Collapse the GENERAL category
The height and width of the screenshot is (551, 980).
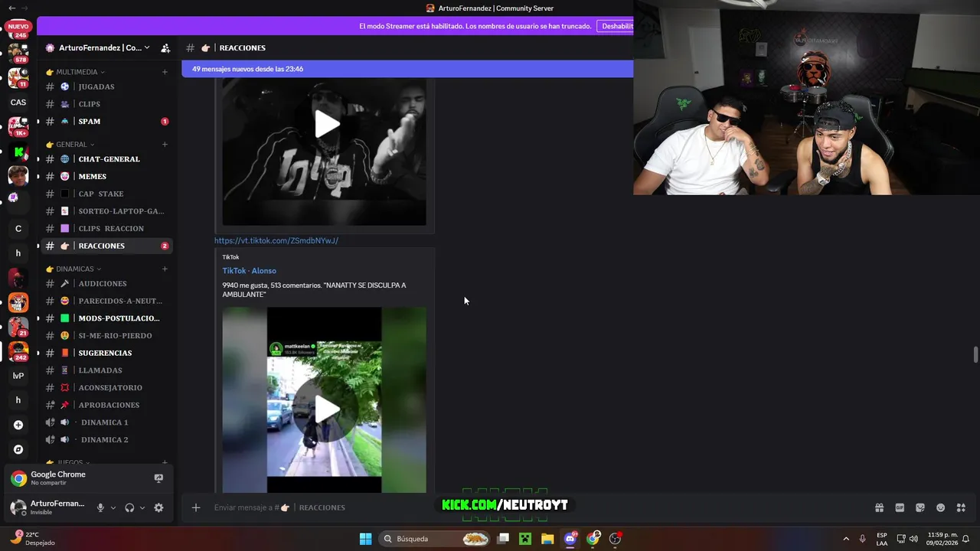coord(70,144)
